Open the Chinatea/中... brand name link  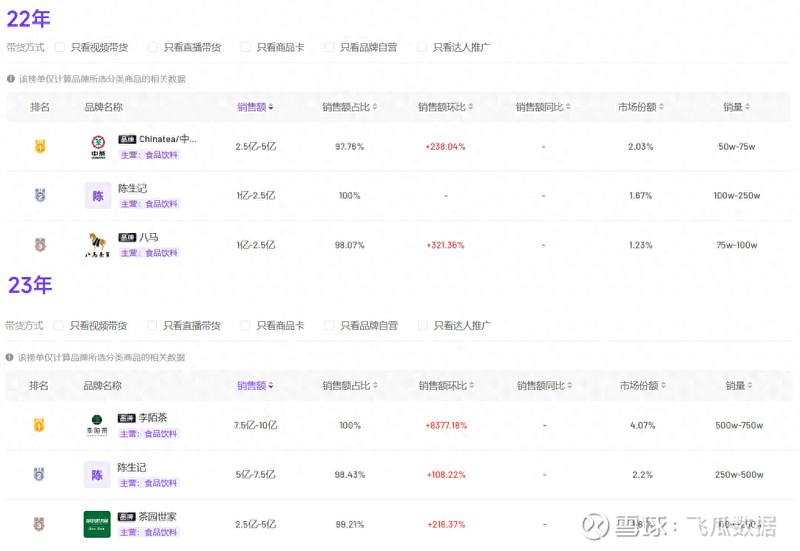pos(167,139)
